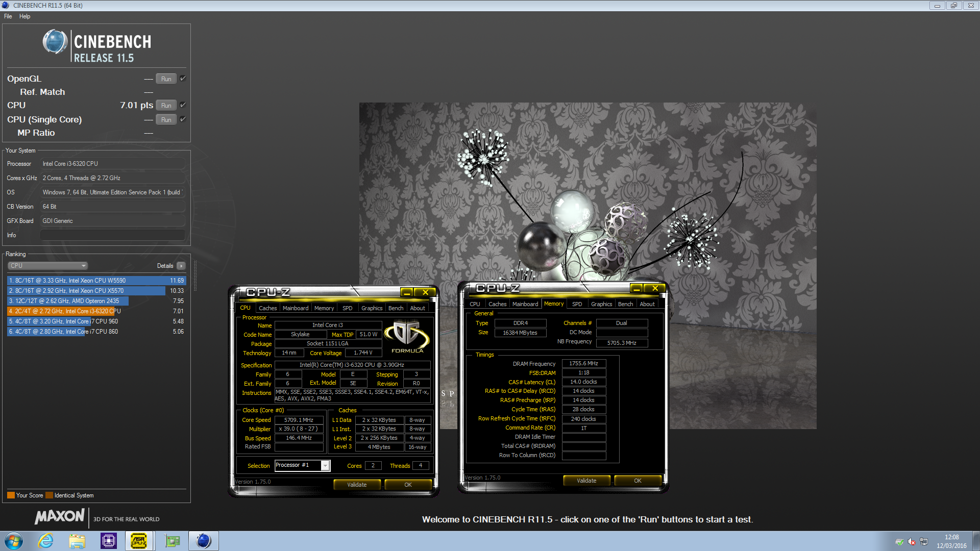Switch to SPD tab in left CPU-Z

point(348,308)
